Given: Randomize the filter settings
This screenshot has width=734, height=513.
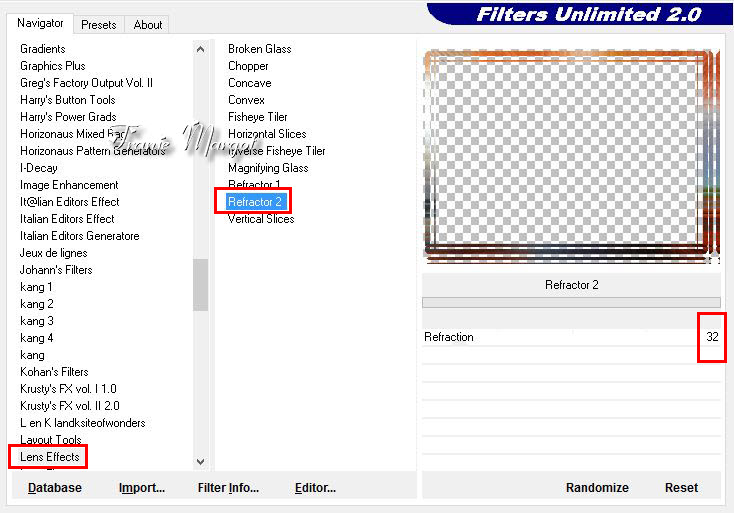Looking at the screenshot, I should point(597,488).
